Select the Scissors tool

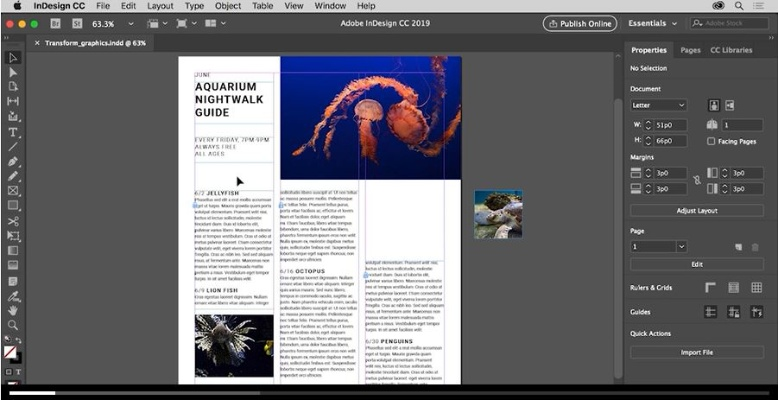(x=13, y=220)
